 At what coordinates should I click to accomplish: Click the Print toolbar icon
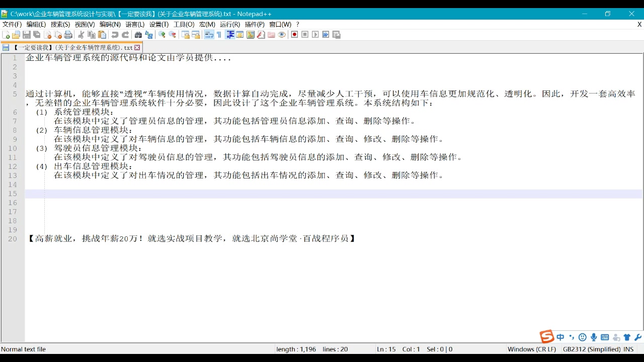[x=68, y=35]
